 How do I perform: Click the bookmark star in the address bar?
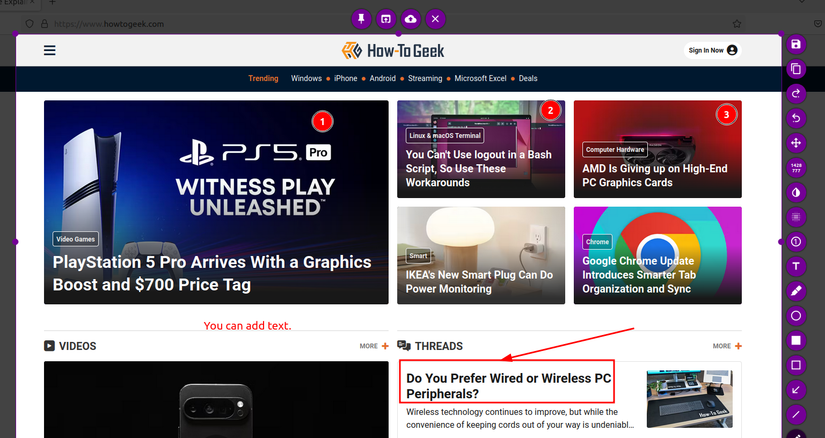(x=737, y=24)
